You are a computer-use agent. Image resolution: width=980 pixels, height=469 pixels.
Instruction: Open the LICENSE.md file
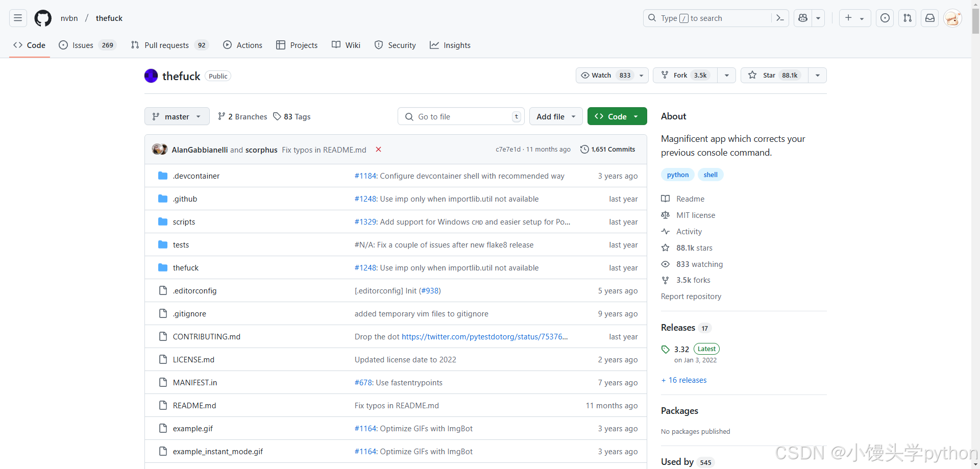coord(193,360)
